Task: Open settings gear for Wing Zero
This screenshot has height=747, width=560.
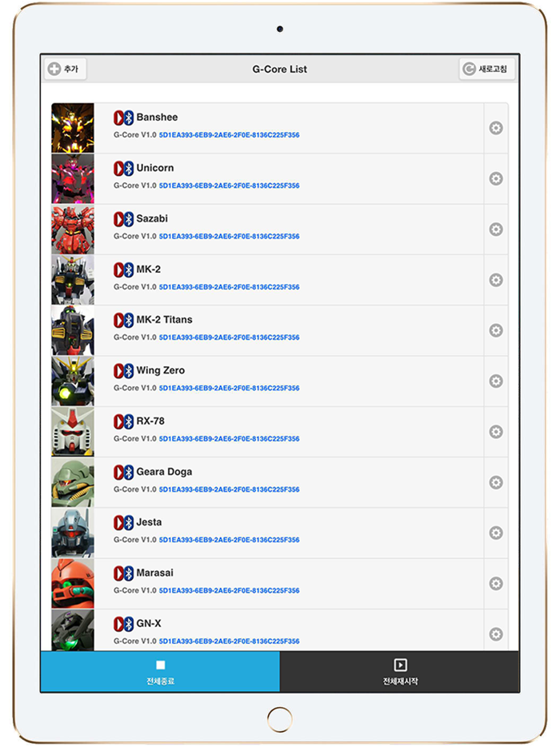Action: (x=496, y=381)
